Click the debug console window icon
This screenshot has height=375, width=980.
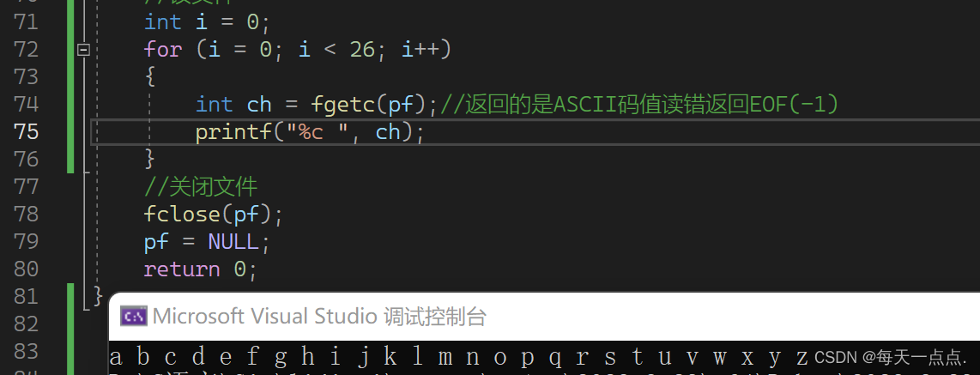tap(134, 316)
